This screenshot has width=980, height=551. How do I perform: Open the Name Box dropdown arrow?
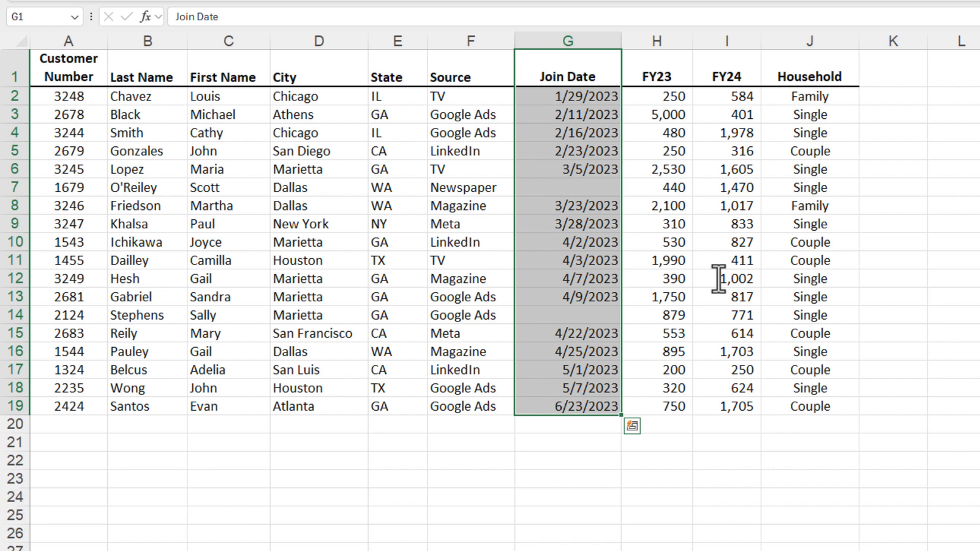(75, 17)
